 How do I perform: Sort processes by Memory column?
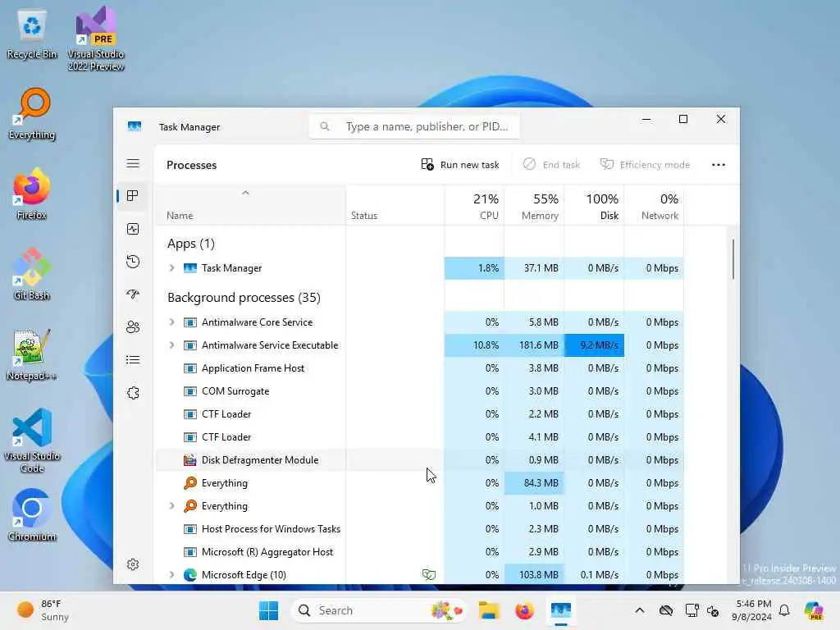[x=534, y=206]
